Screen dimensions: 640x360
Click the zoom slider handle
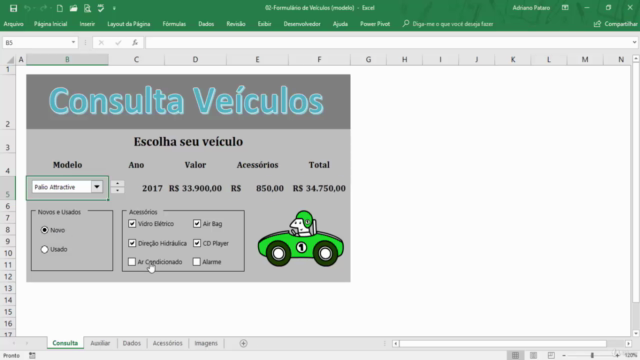(x=592, y=356)
